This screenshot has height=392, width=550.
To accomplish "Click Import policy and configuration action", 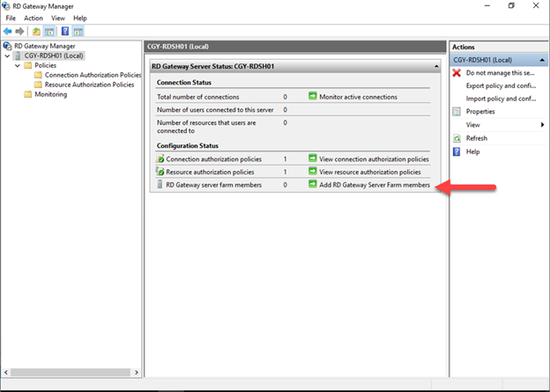I will [x=501, y=99].
